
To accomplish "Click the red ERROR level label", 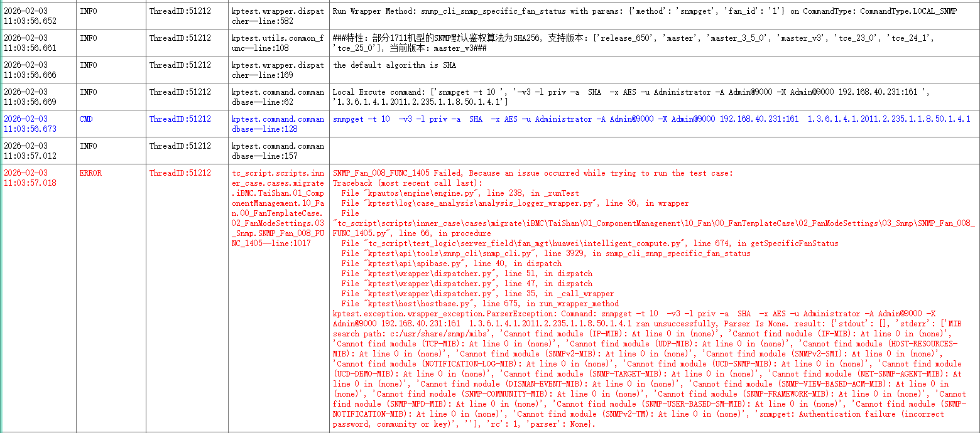I will 90,173.
